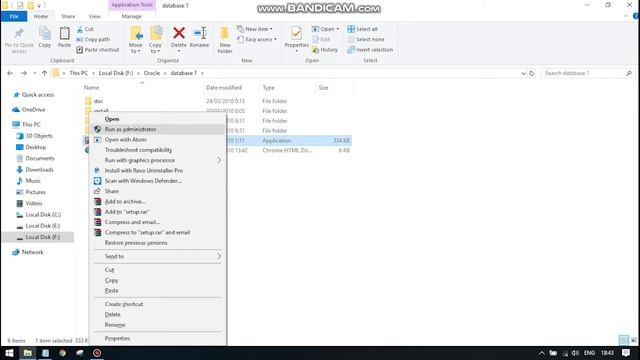Click Select all in ribbon
This screenshot has width=640, height=360.
click(362, 29)
